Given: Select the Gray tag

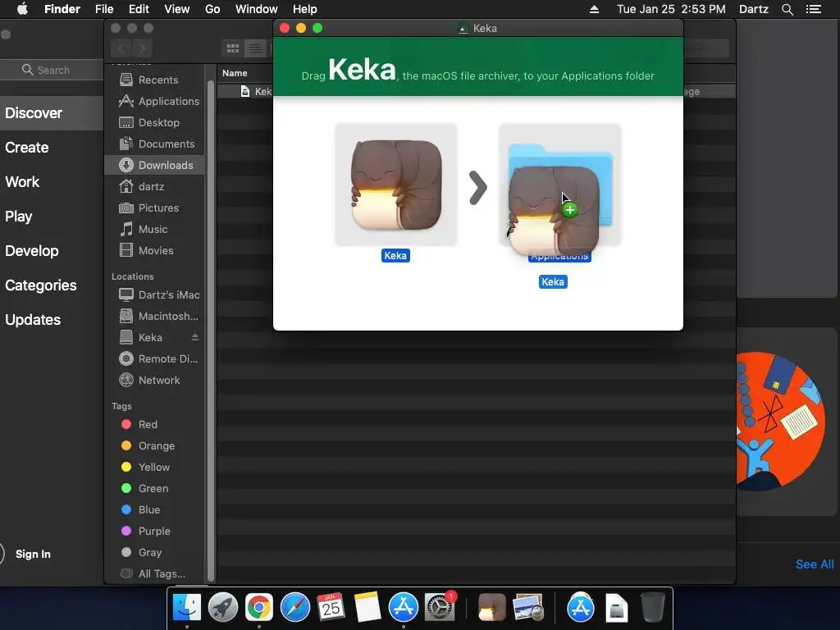Looking at the screenshot, I should [x=141, y=552].
